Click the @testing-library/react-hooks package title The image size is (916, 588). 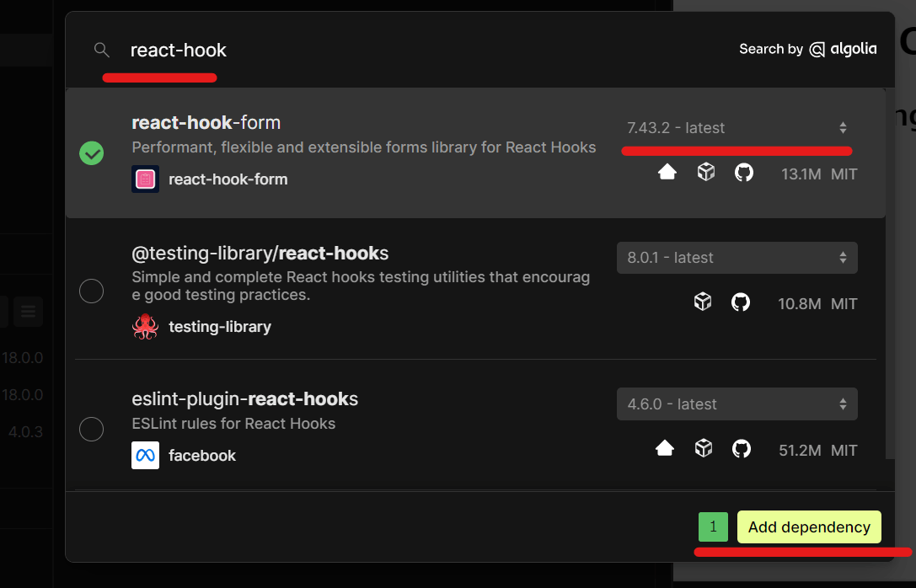pos(260,254)
